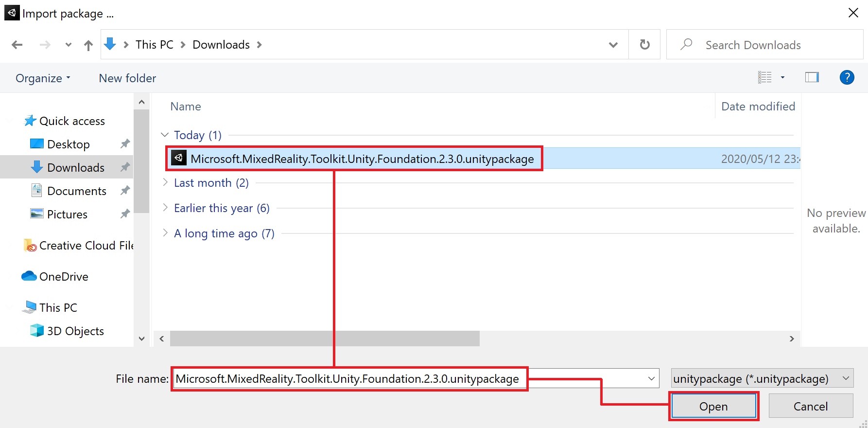Image resolution: width=868 pixels, height=428 pixels.
Task: Click the Creative Cloud folder icon
Action: click(30, 246)
